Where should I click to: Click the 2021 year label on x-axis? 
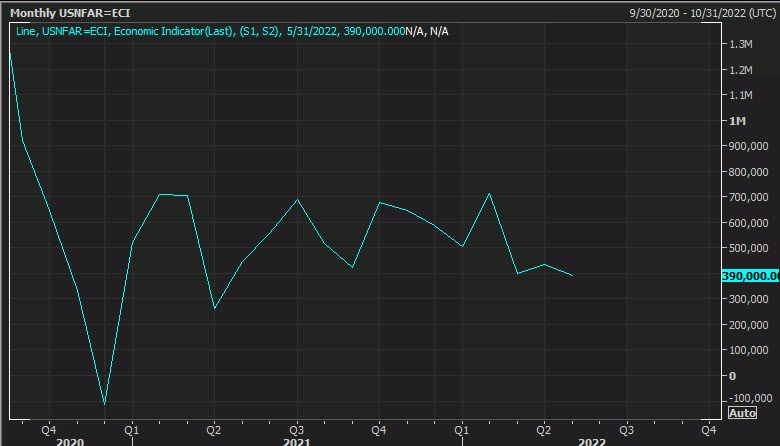296,442
